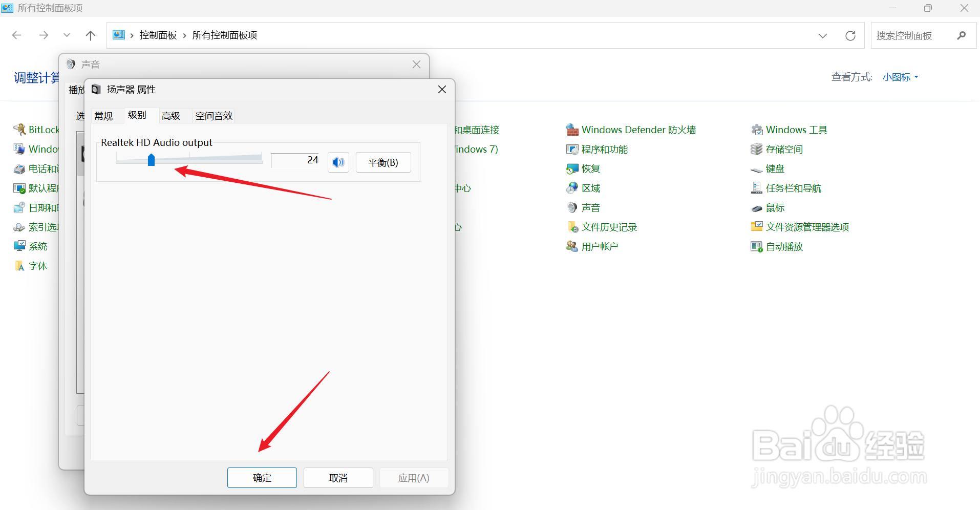Click the 电话和调制解调器 icon
The height and width of the screenshot is (510, 980).
pos(19,169)
